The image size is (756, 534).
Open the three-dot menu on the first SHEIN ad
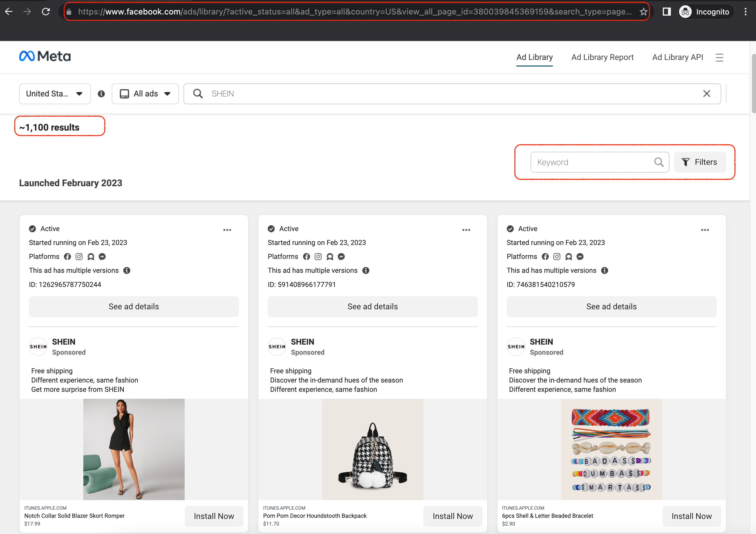pos(227,230)
